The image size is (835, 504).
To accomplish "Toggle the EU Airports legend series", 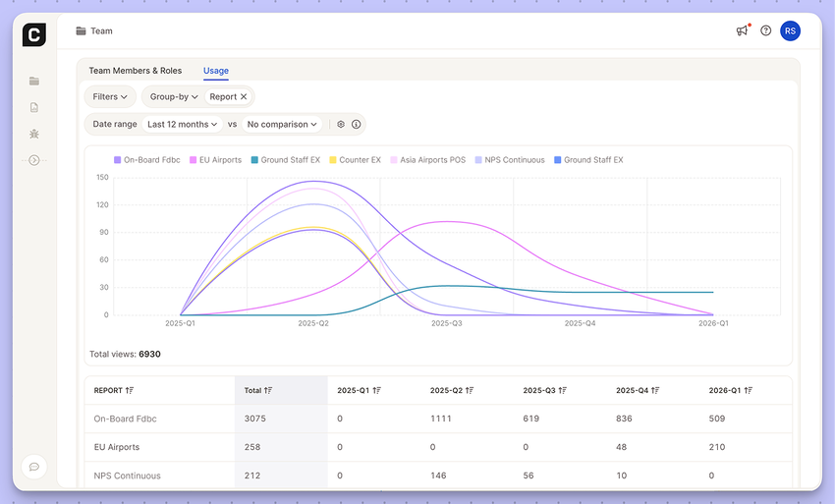I will point(215,160).
